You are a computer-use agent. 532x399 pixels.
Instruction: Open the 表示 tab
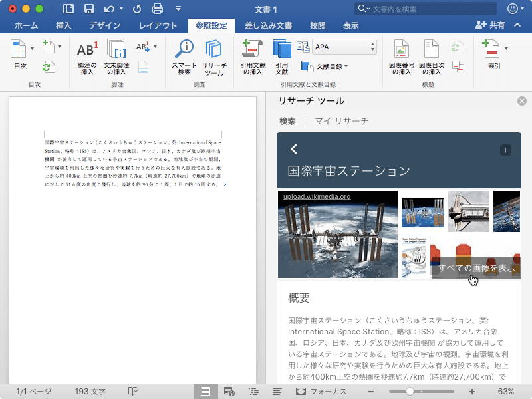[351, 25]
